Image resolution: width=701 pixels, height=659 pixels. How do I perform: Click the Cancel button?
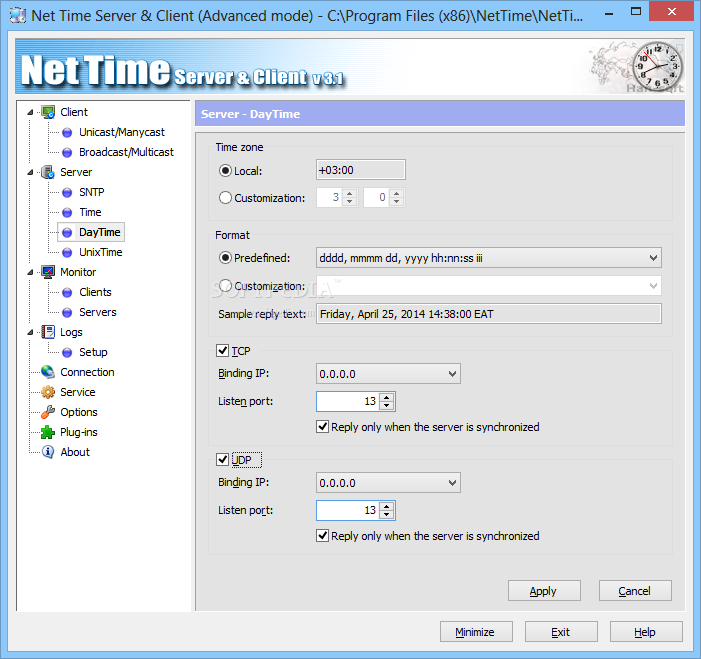click(x=635, y=591)
